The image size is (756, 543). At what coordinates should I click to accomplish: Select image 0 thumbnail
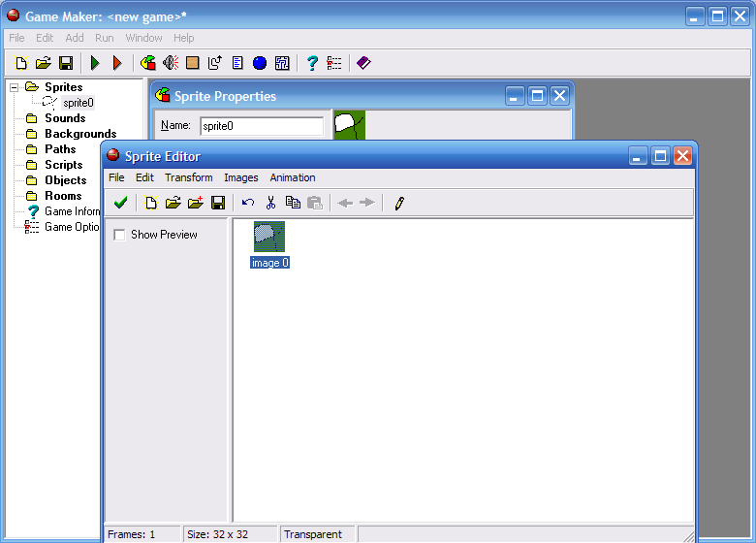coord(269,237)
